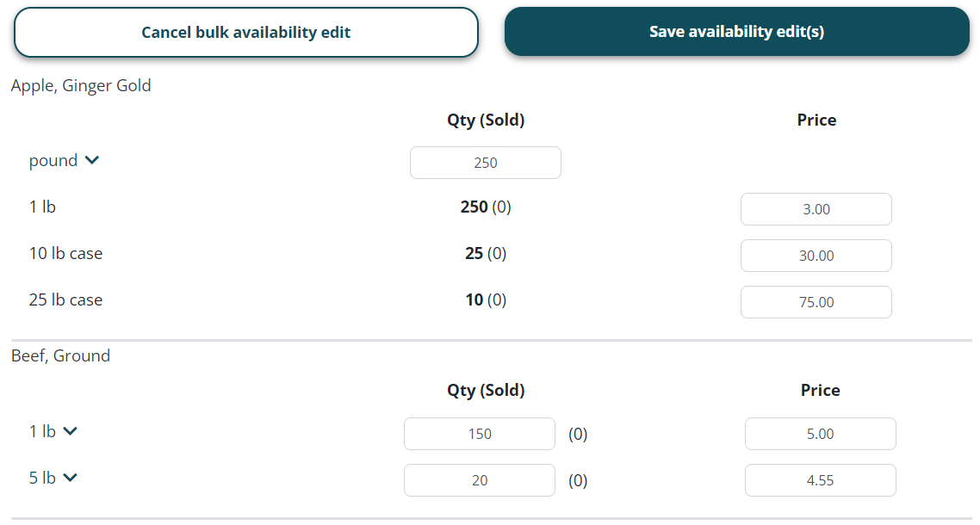This screenshot has height=525, width=980.
Task: Edit the beef 5 lb price field 4.55
Action: pos(820,480)
